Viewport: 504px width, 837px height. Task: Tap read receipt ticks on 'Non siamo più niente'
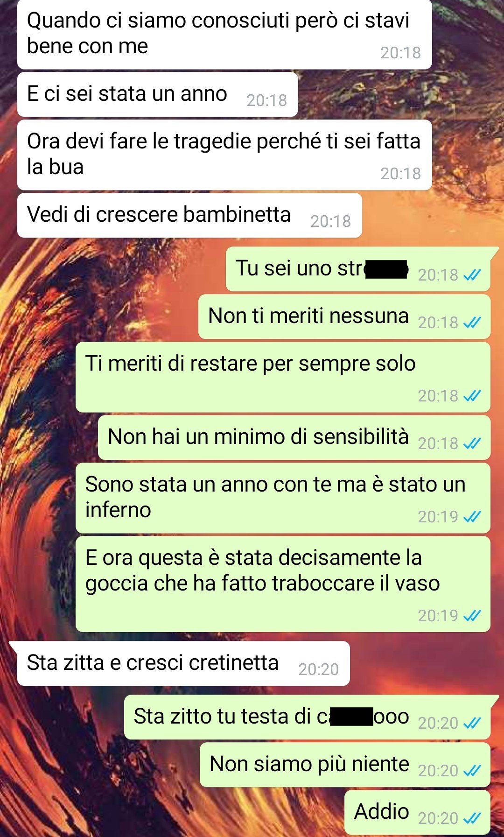point(472,770)
